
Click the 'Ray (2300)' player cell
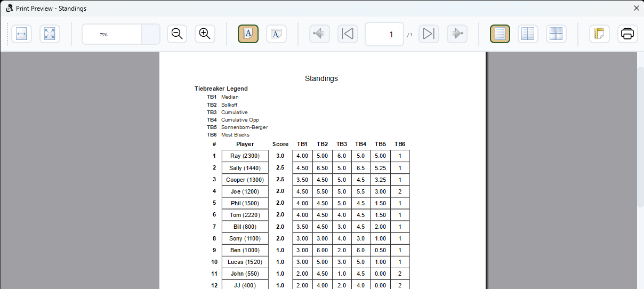click(x=245, y=156)
